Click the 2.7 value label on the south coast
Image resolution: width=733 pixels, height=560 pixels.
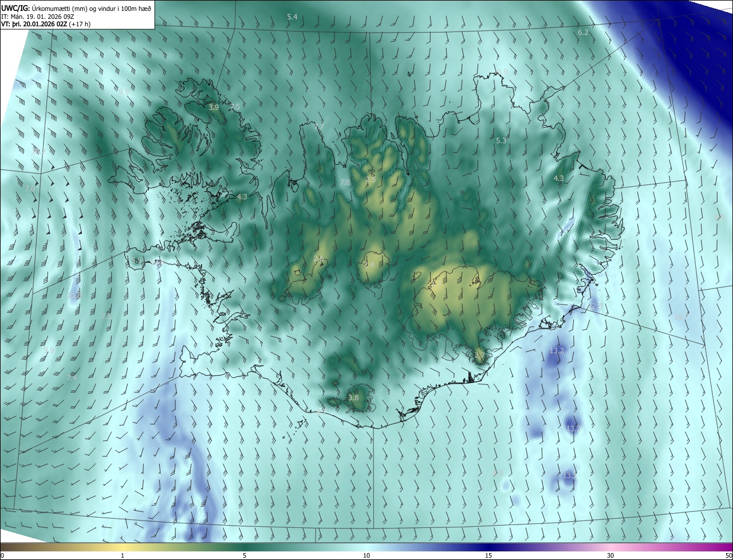pyautogui.click(x=479, y=356)
